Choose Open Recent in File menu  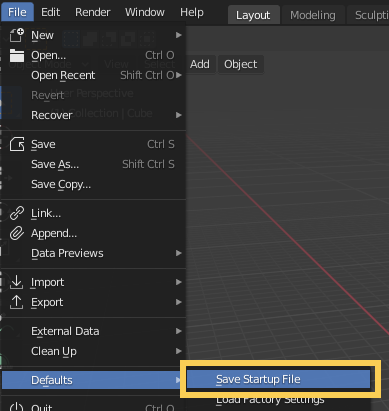[93, 75]
